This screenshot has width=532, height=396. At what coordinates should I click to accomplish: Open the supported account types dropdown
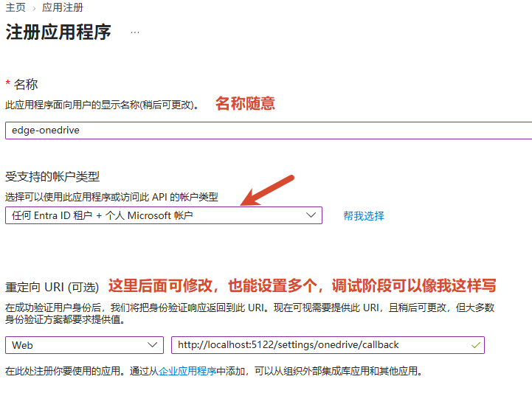coord(164,215)
